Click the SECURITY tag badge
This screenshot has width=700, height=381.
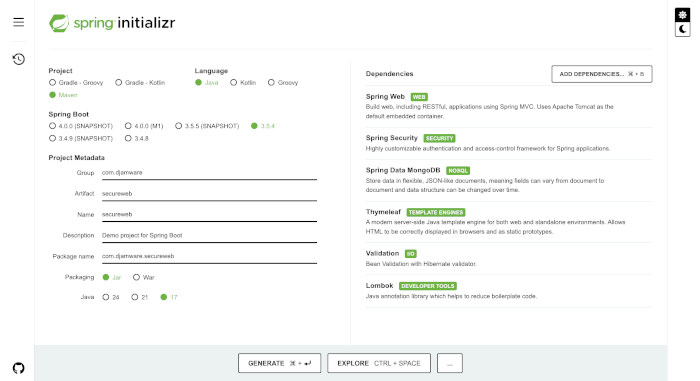pos(439,138)
